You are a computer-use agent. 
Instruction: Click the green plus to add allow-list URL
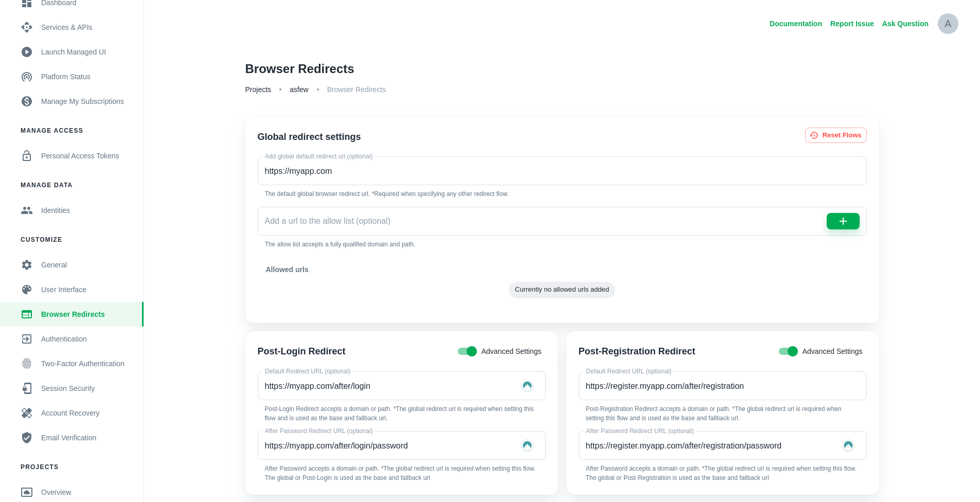tap(843, 221)
